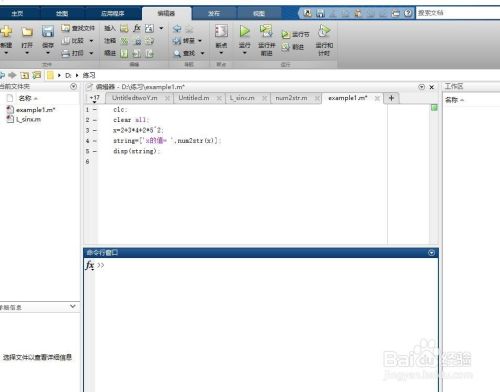Open editor panel actions menu
500x392 pixels.
click(421, 87)
